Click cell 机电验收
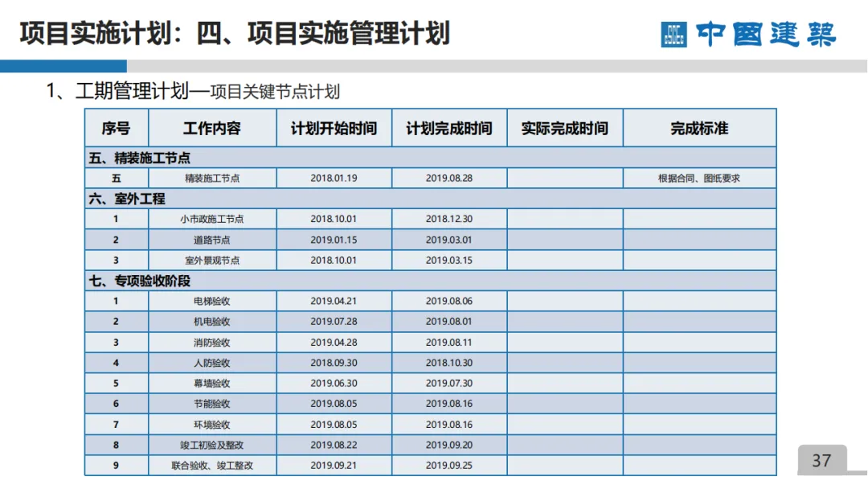This screenshot has width=868, height=489. [x=212, y=322]
